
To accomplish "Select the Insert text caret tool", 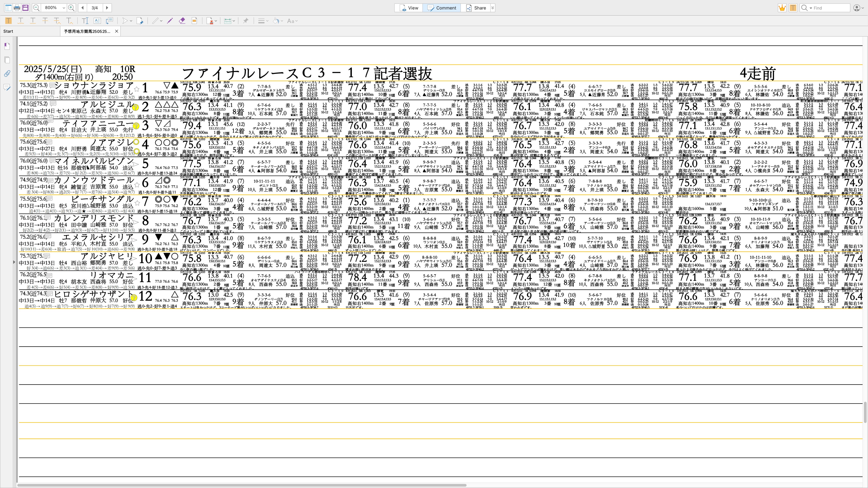I will 70,21.
